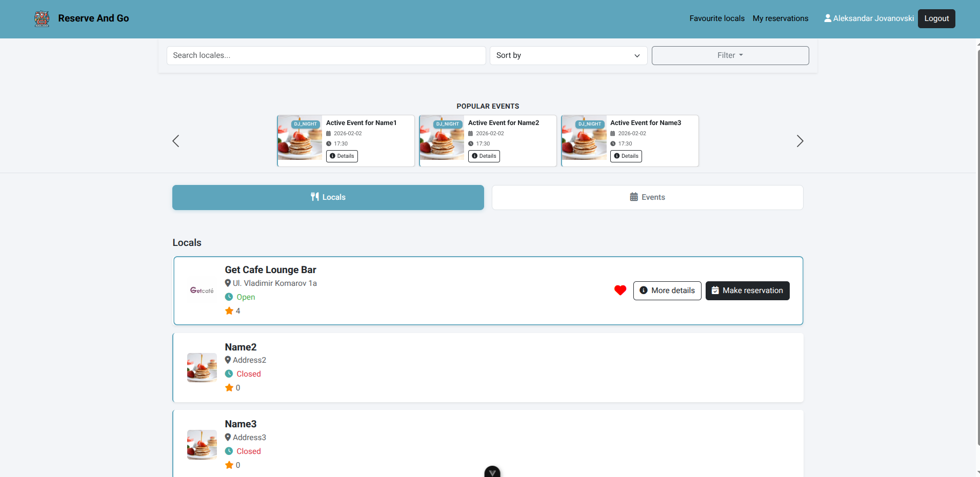The image size is (980, 477).
Task: Focus the Search locales input field
Action: (x=326, y=55)
